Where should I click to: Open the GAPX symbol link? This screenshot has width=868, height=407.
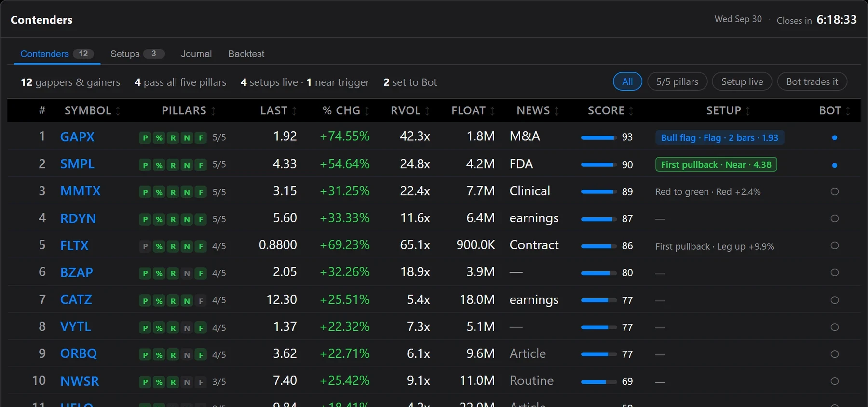(77, 137)
